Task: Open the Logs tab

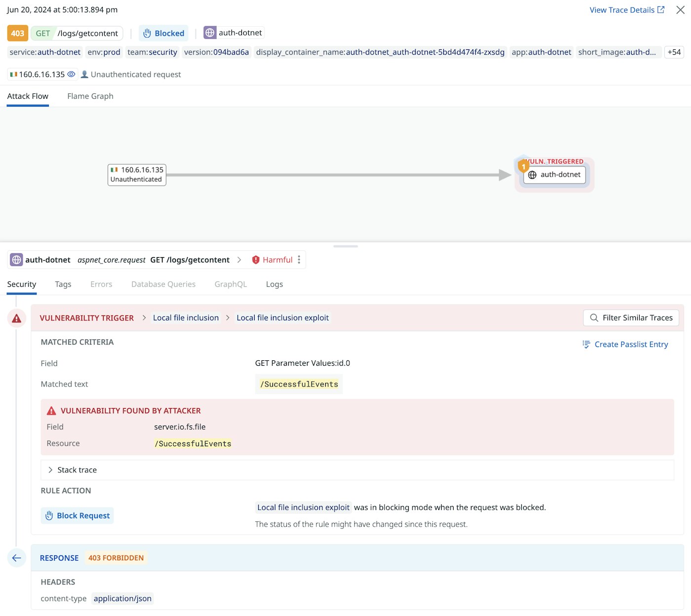Action: pyautogui.click(x=274, y=284)
